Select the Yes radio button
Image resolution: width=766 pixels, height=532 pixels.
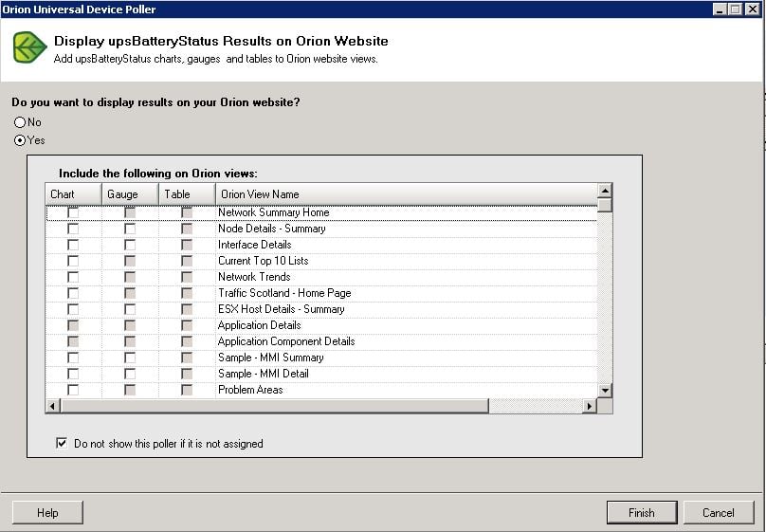click(x=20, y=140)
